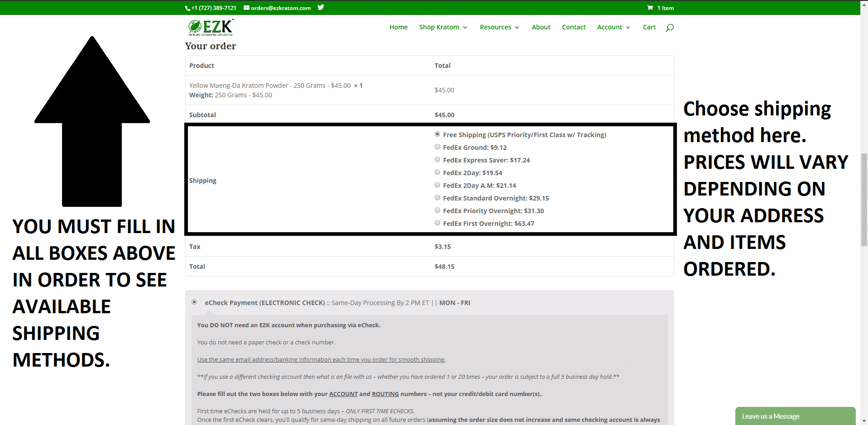Open the Resources menu

click(495, 27)
